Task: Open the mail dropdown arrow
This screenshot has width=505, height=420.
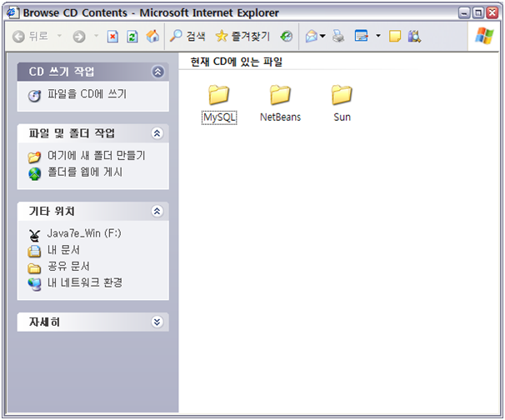Action: coord(322,36)
